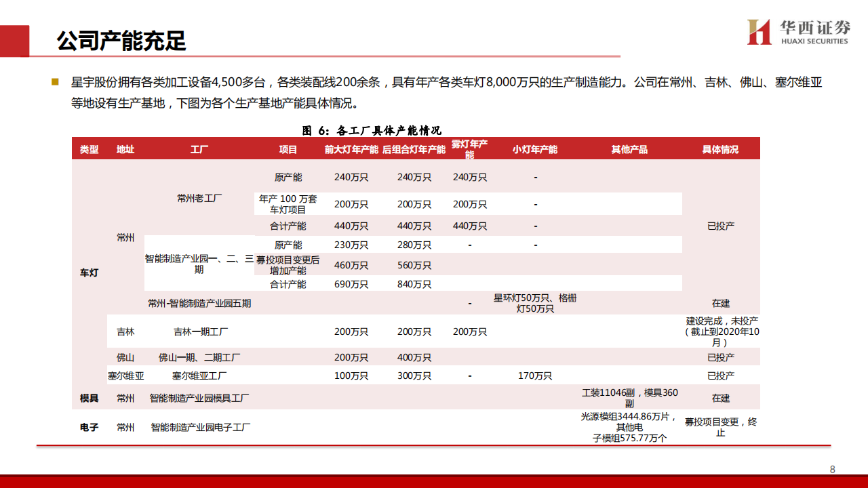Click the 光源模组3444.86万片 product cell
The image size is (868, 488).
(x=630, y=428)
